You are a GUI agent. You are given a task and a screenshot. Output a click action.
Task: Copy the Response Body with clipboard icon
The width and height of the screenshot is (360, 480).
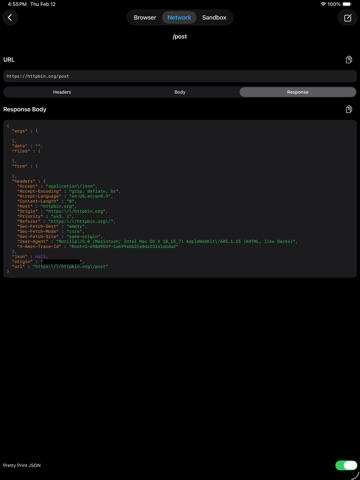(x=349, y=109)
